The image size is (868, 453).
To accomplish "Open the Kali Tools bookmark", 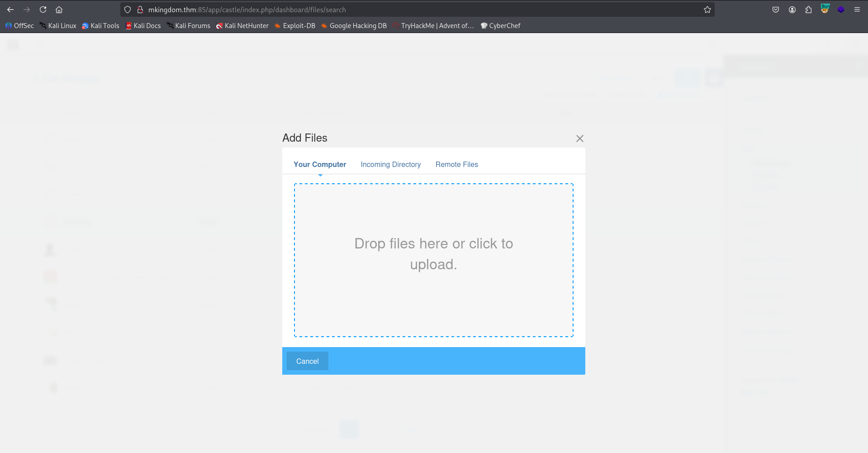I will click(x=100, y=26).
